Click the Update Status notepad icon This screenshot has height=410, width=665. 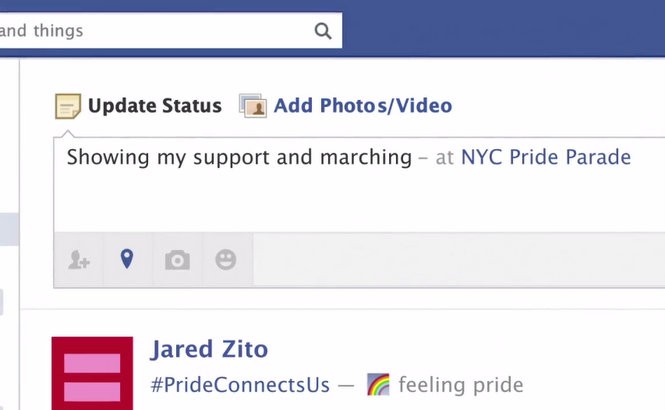tap(68, 106)
